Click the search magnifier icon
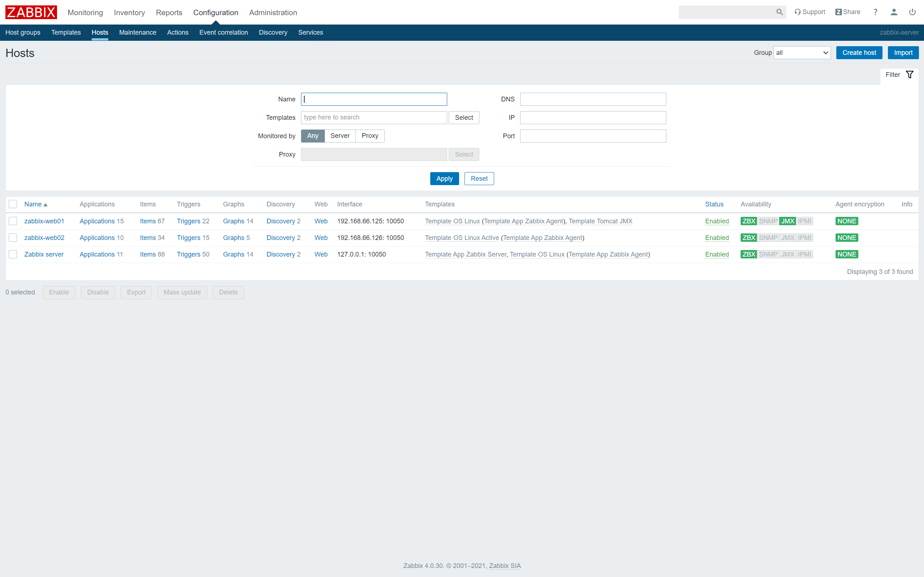 (779, 12)
